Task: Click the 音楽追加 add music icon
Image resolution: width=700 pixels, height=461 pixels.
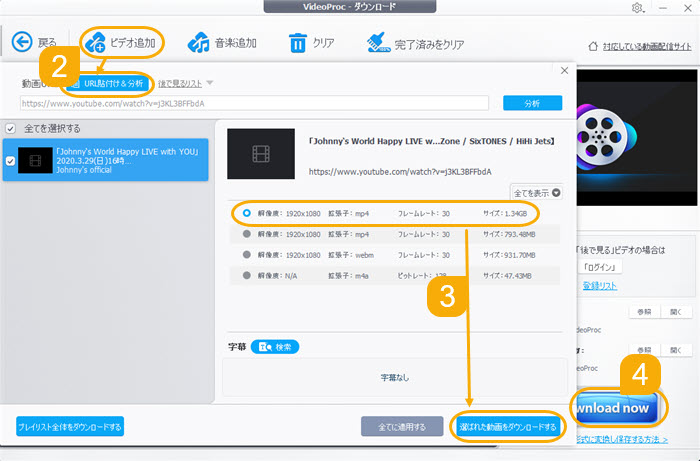Action: tap(199, 43)
